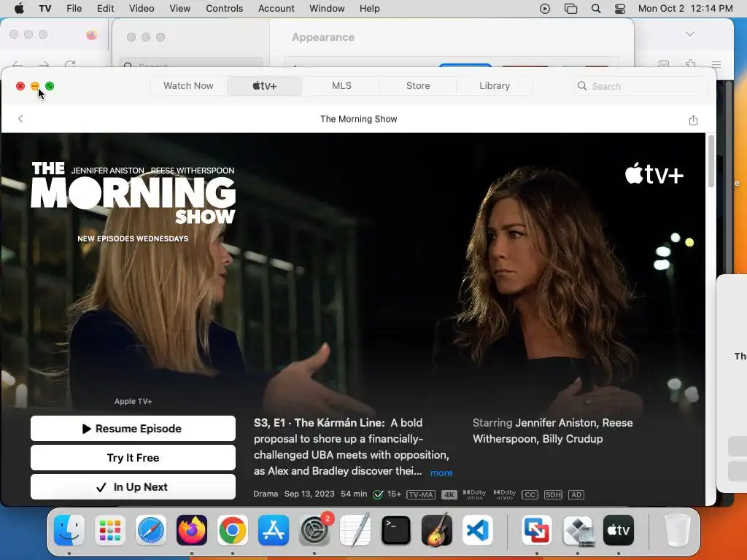Click the SDH badge

(553, 495)
